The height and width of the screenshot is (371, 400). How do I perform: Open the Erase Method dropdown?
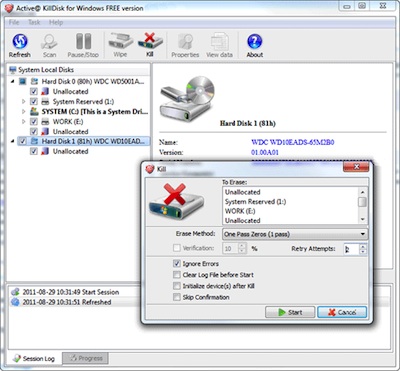pyautogui.click(x=295, y=234)
